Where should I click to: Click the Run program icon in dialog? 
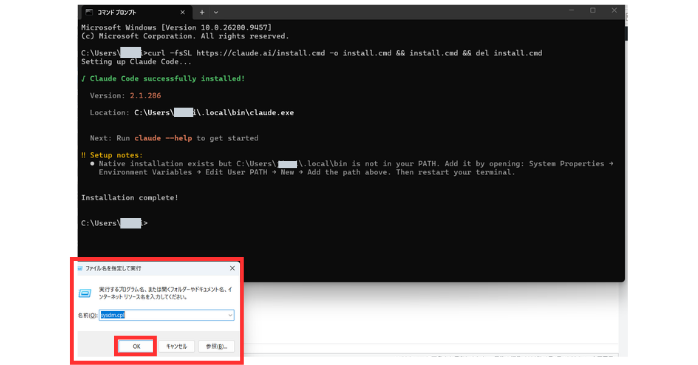coord(85,293)
